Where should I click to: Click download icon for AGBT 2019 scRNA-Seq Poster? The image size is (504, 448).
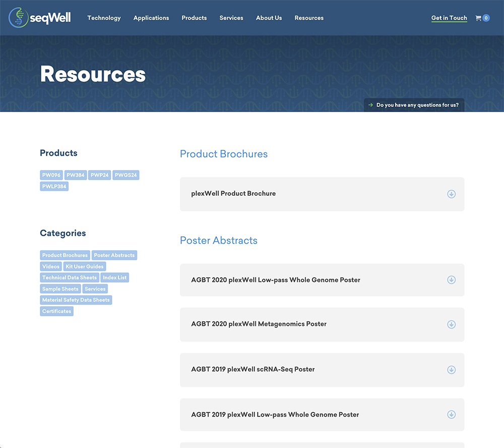point(451,370)
